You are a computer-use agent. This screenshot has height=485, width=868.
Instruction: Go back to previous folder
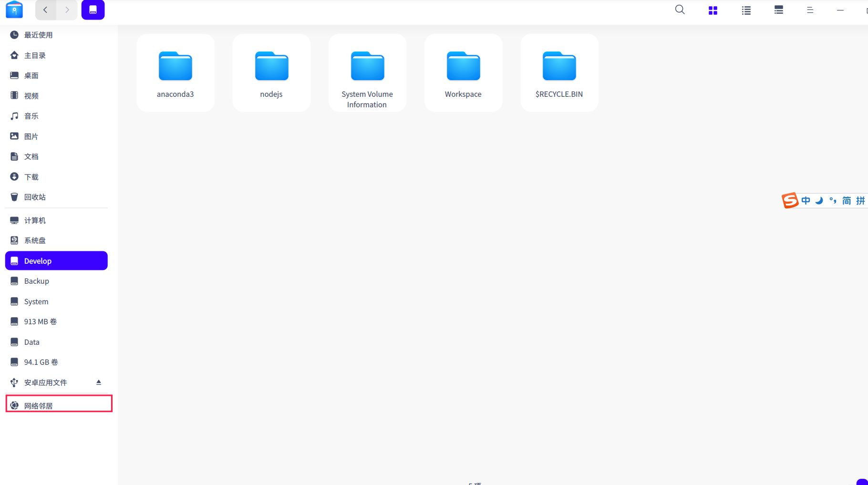point(46,10)
